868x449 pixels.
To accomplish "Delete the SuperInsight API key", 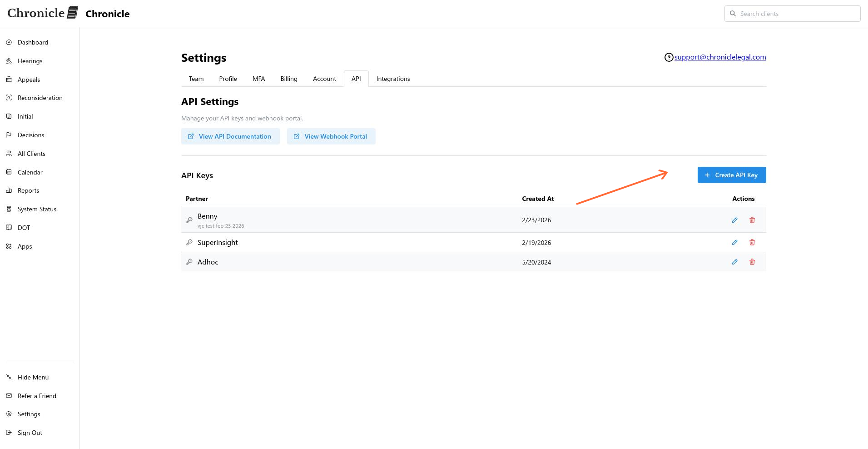I will tap(752, 242).
